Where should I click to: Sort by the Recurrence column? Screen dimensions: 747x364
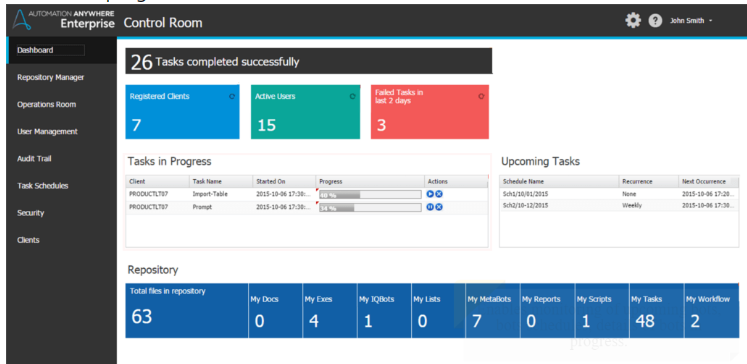click(x=648, y=182)
